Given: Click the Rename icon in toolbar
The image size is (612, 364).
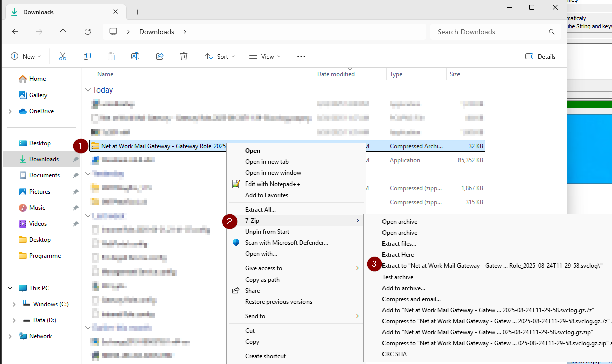Looking at the screenshot, I should point(135,57).
